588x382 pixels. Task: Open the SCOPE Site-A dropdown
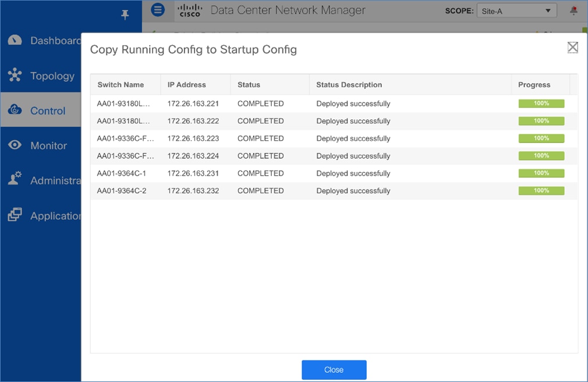(517, 11)
